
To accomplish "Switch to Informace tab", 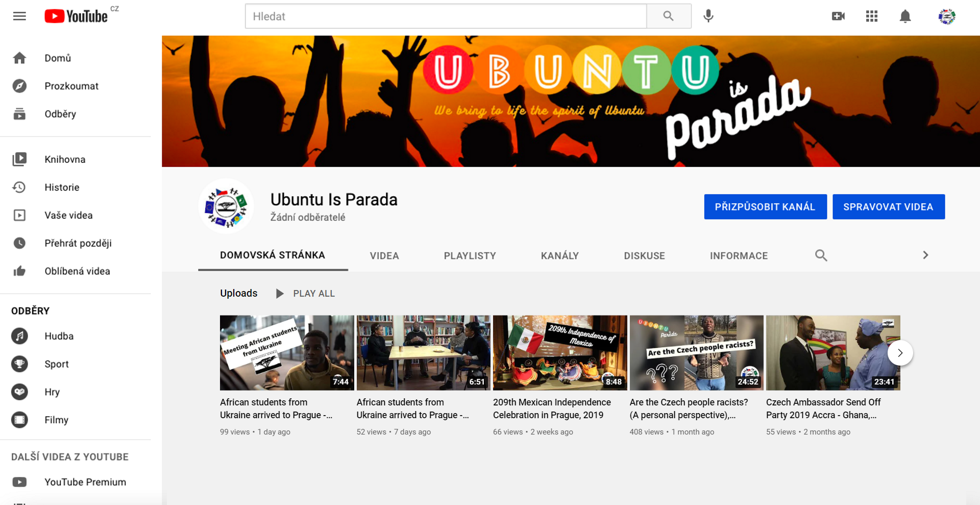I will 739,256.
